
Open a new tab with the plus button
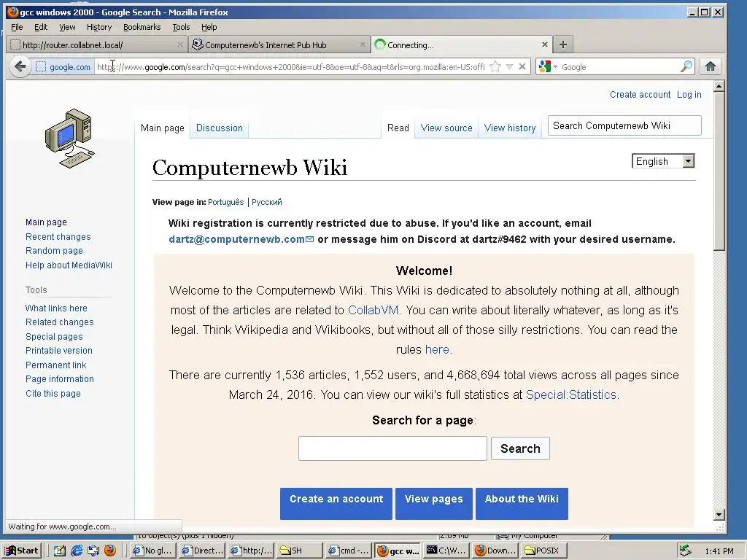tap(563, 44)
